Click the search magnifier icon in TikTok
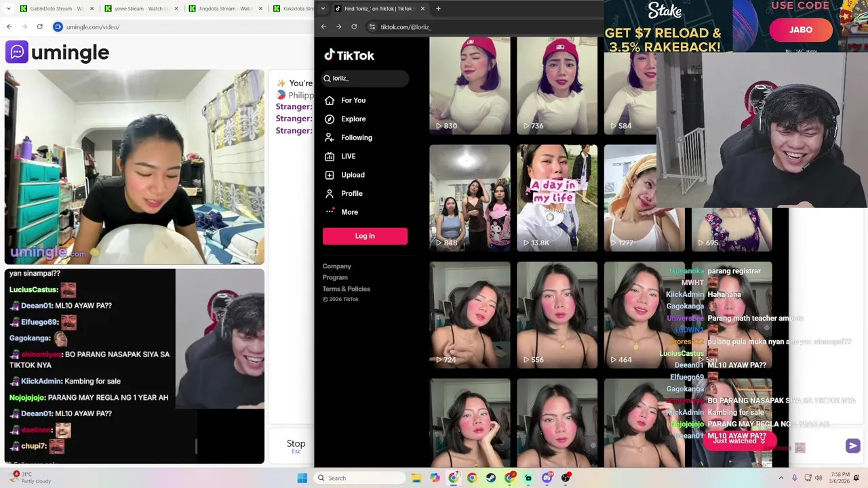The image size is (868, 488). point(327,79)
